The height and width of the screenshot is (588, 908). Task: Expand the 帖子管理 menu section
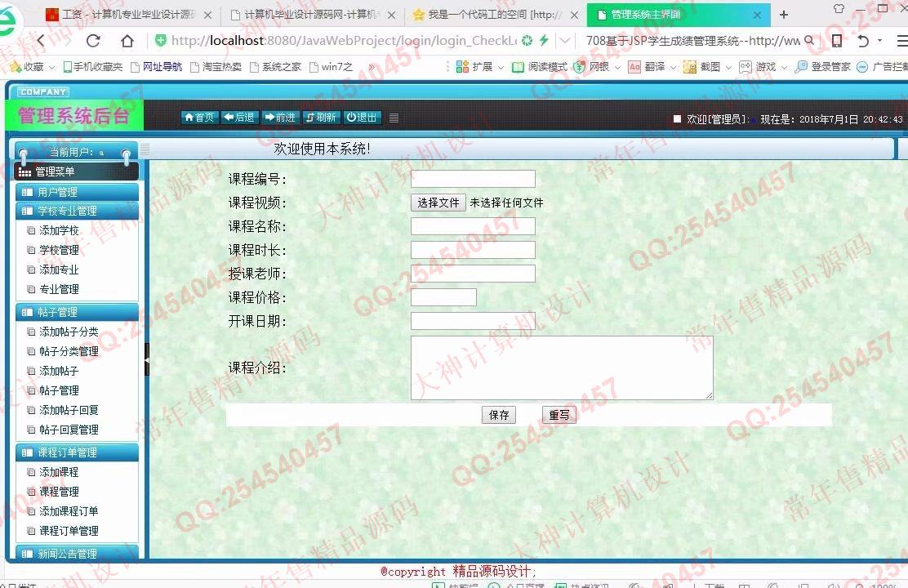point(77,312)
